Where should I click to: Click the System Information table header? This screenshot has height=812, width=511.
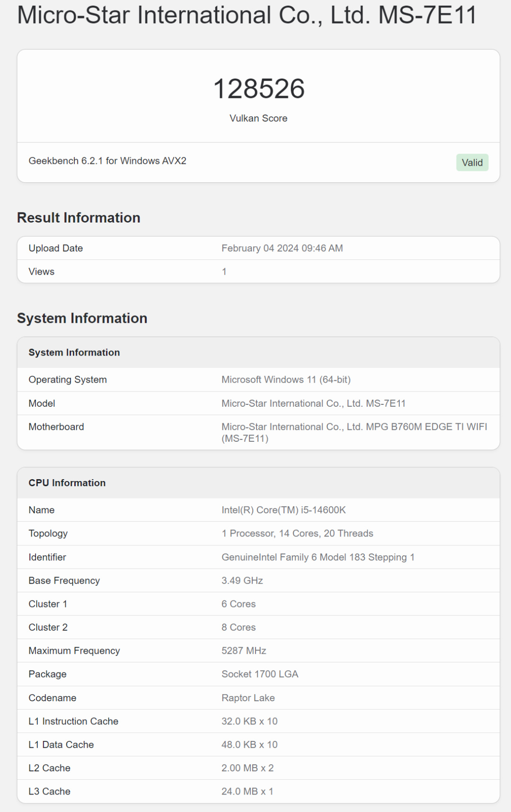click(x=74, y=353)
